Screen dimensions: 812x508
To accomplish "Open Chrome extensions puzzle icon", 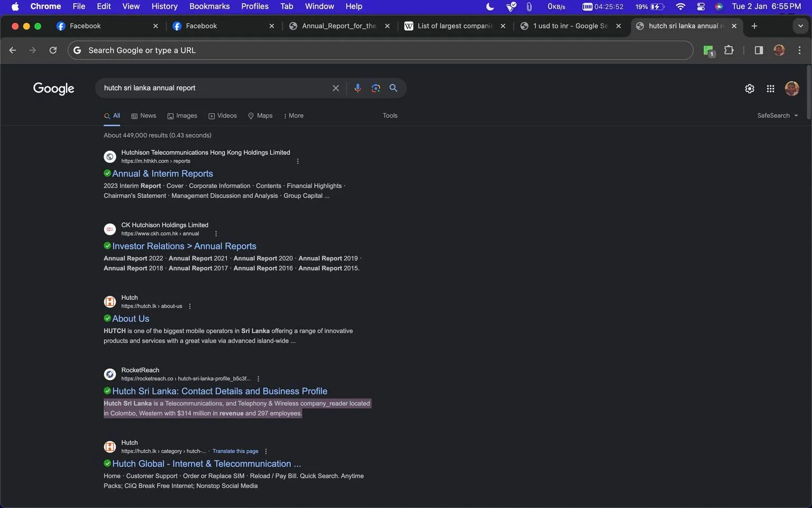I will pyautogui.click(x=729, y=50).
